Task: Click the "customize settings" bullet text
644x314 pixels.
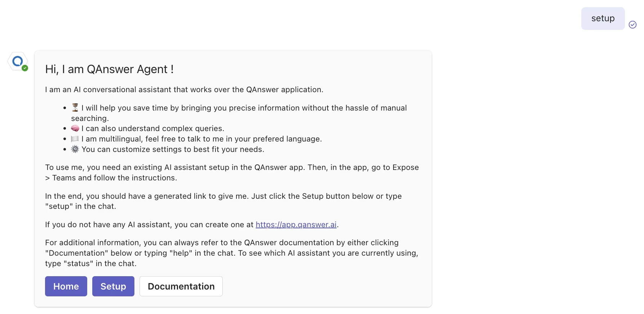Action: click(x=173, y=149)
